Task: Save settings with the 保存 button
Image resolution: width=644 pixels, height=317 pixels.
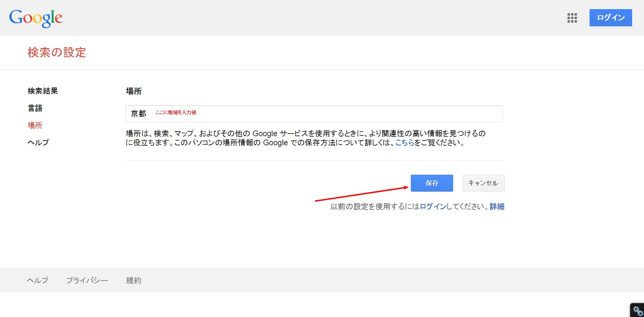Action: pos(432,183)
